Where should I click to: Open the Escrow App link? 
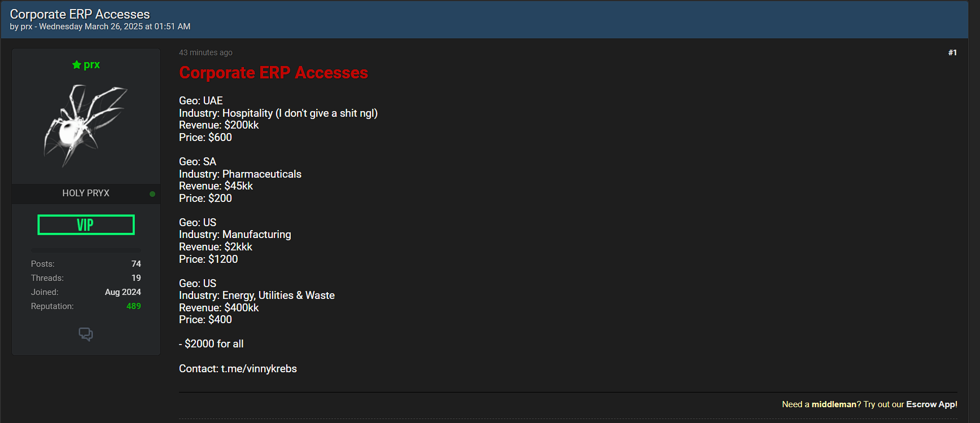(x=931, y=404)
